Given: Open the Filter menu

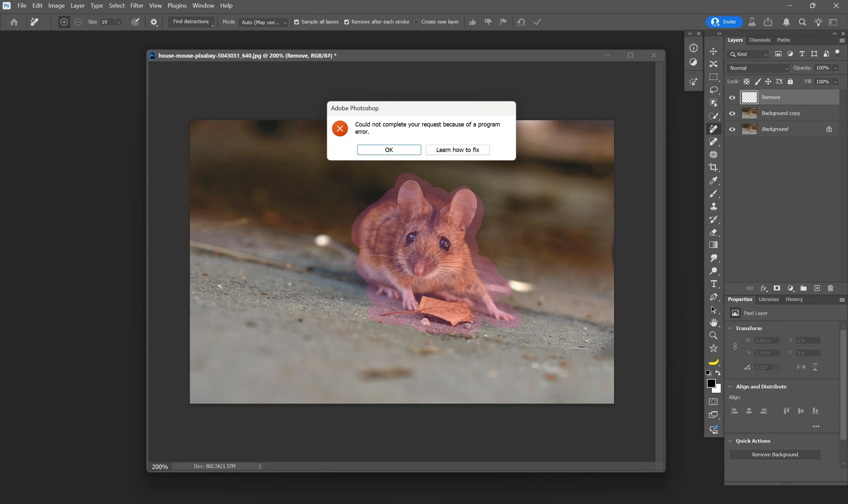Looking at the screenshot, I should [137, 5].
